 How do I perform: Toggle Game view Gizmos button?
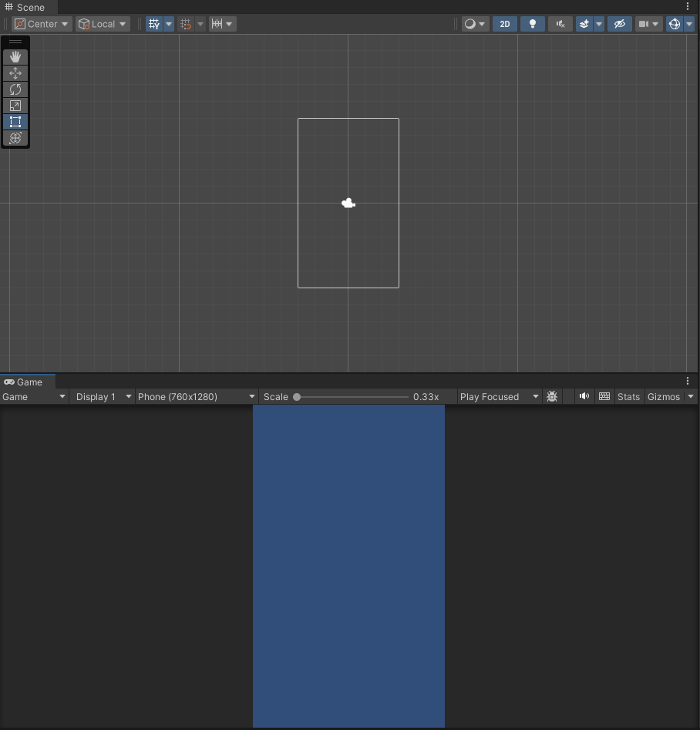(x=664, y=397)
